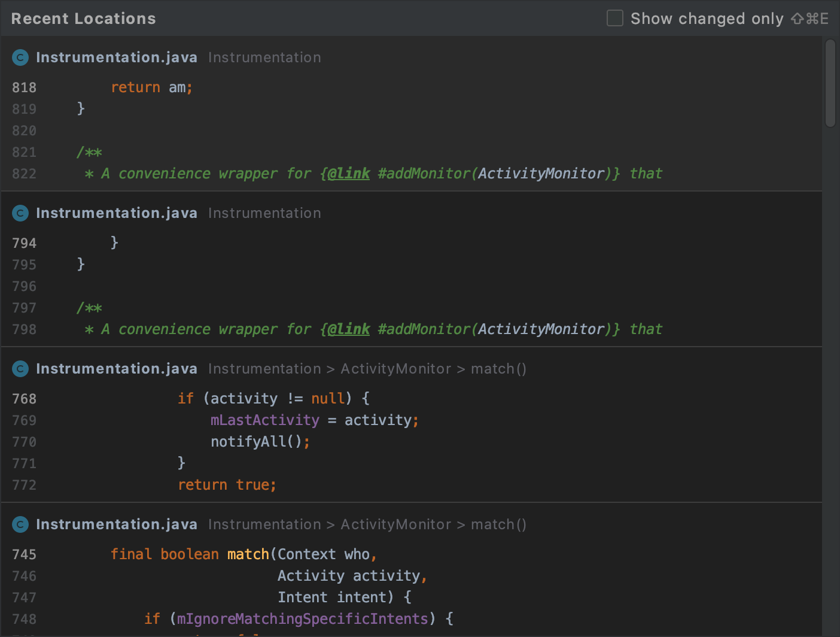Click the class icon above line 745
The width and height of the screenshot is (840, 637).
click(x=20, y=524)
